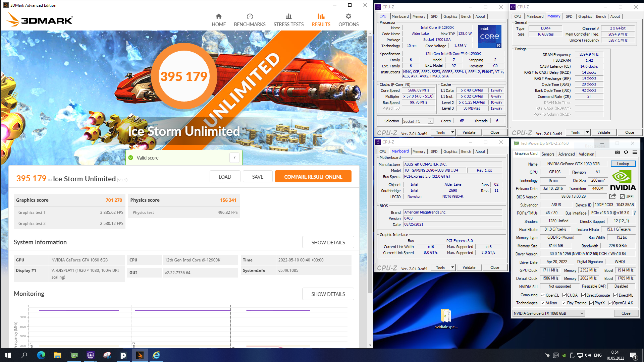Viewport: 644px width, 362px height.
Task: Click the 3DMark taskbar icon
Action: 140,355
